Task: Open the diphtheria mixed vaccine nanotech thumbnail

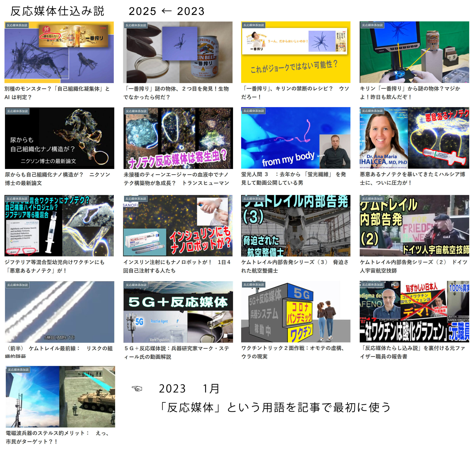Action: click(59, 226)
